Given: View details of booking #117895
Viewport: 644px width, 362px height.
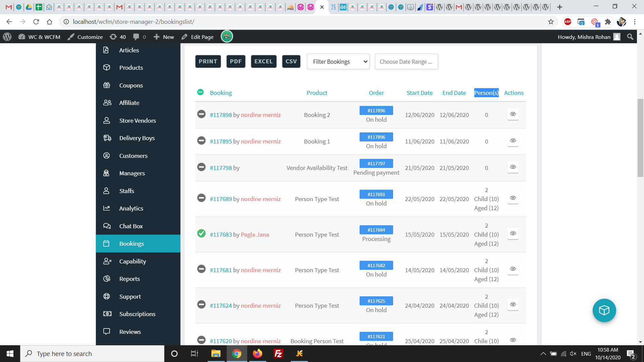Looking at the screenshot, I should tap(513, 140).
